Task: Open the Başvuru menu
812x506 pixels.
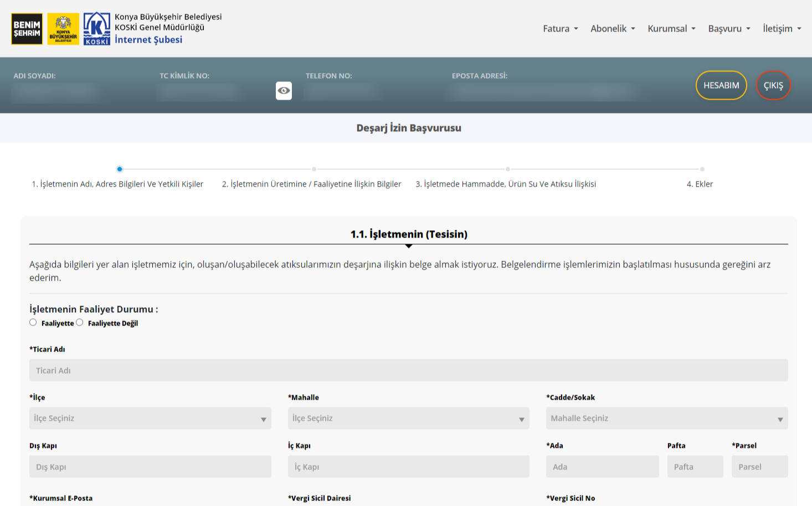Action: point(729,29)
